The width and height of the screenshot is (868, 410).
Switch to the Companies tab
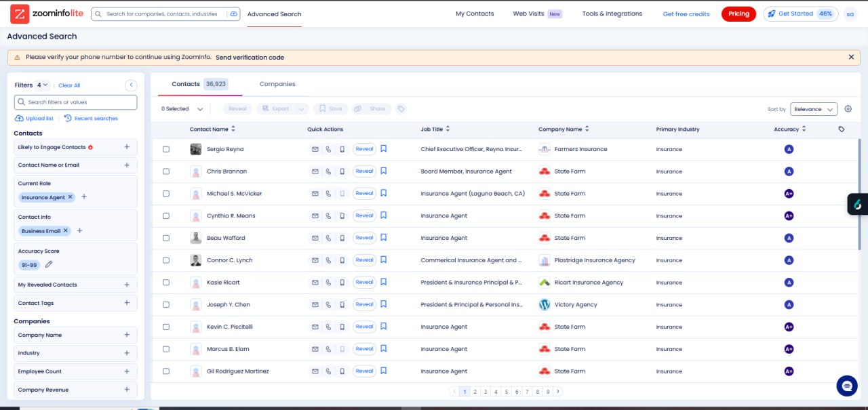point(277,84)
